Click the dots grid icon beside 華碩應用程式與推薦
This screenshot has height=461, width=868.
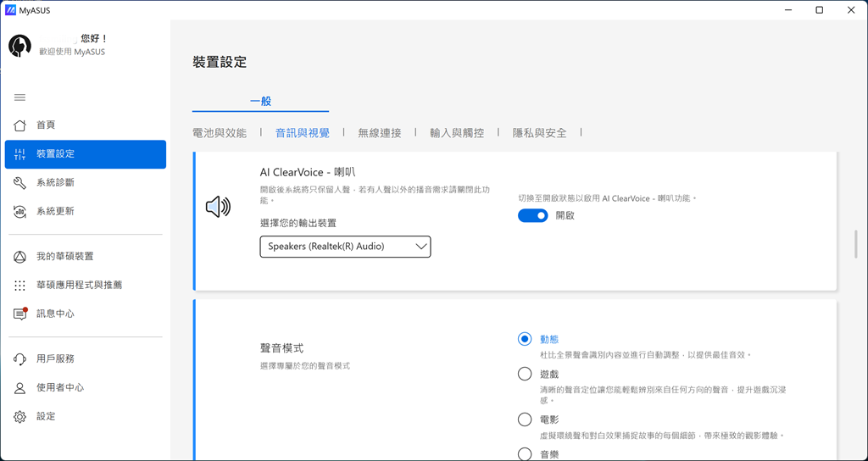[20, 286]
